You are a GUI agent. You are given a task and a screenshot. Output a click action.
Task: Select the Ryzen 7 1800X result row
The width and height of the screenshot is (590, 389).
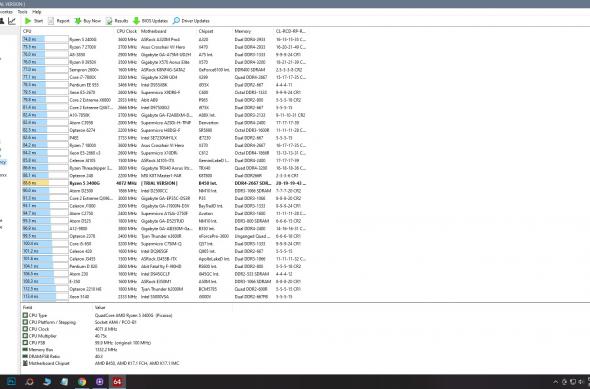(164, 145)
